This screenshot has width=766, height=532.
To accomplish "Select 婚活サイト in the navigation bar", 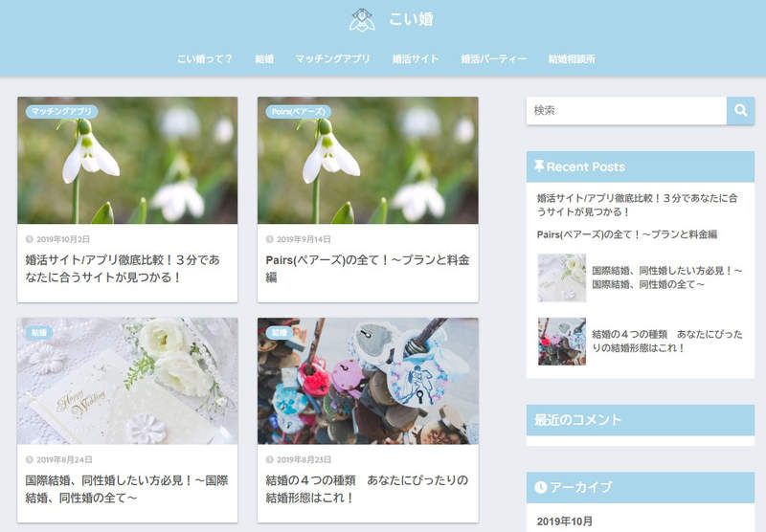I will 416,59.
